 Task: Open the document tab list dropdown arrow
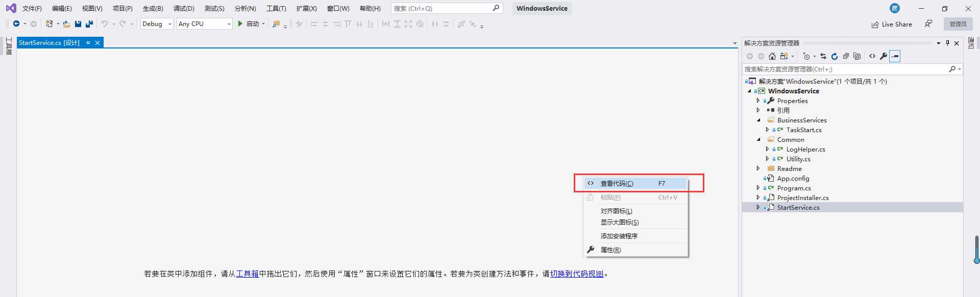click(735, 43)
